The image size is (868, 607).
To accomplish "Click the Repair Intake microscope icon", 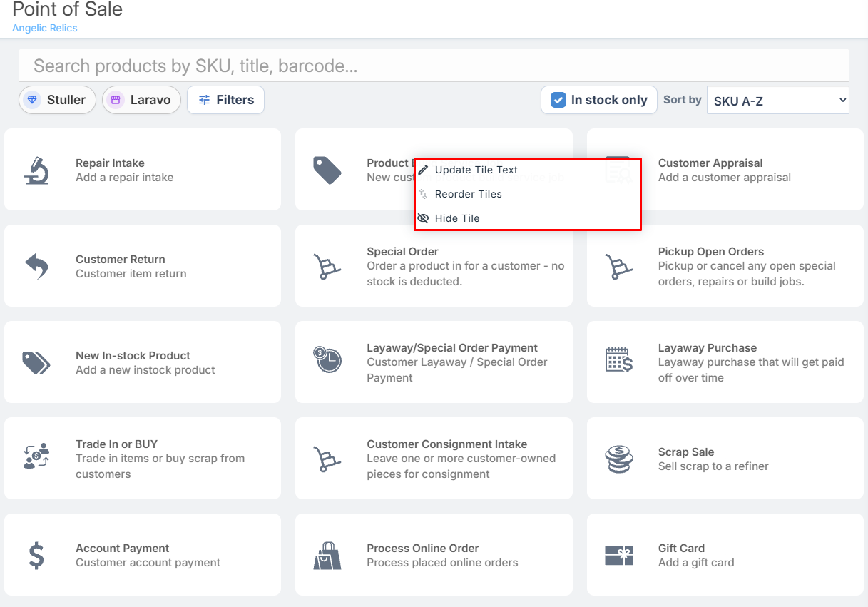I will click(x=36, y=170).
